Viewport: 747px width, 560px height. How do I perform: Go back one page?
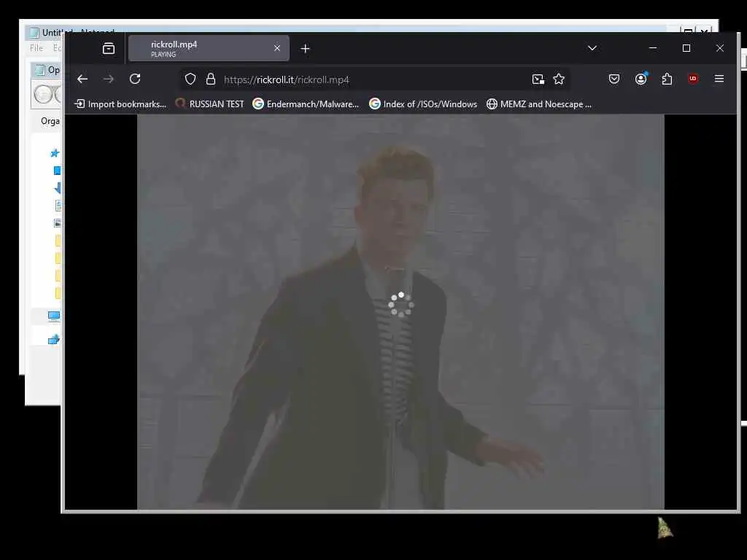(82, 79)
